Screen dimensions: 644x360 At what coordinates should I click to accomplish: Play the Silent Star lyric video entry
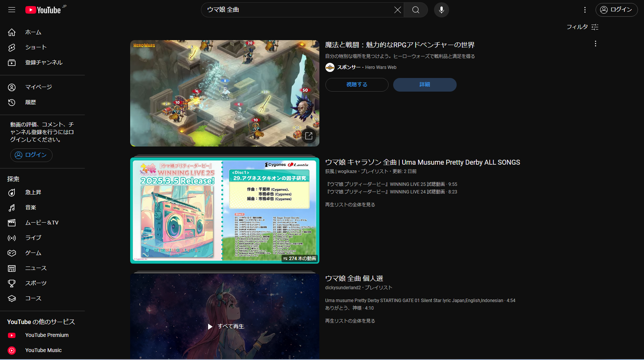pyautogui.click(x=420, y=301)
